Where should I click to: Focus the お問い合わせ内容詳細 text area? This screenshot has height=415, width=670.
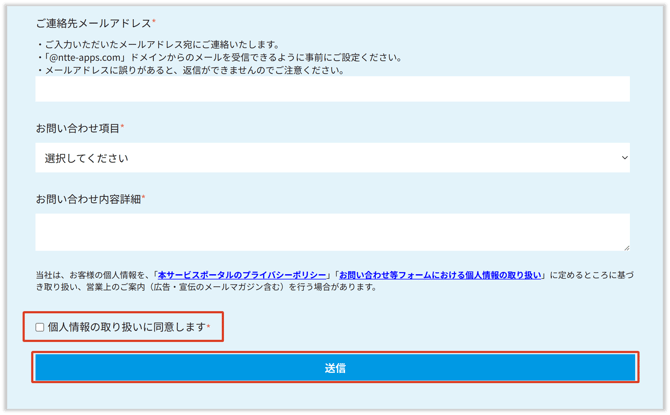330,231
